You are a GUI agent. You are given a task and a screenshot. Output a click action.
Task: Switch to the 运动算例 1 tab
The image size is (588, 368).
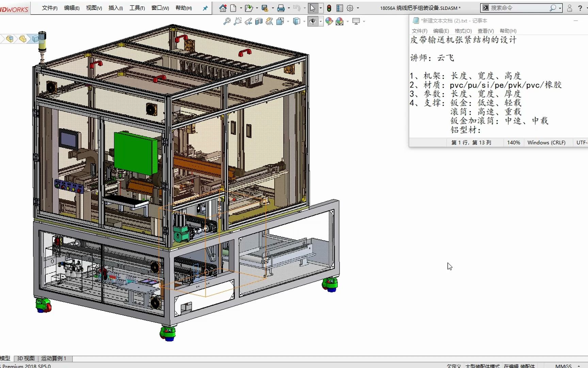53,358
